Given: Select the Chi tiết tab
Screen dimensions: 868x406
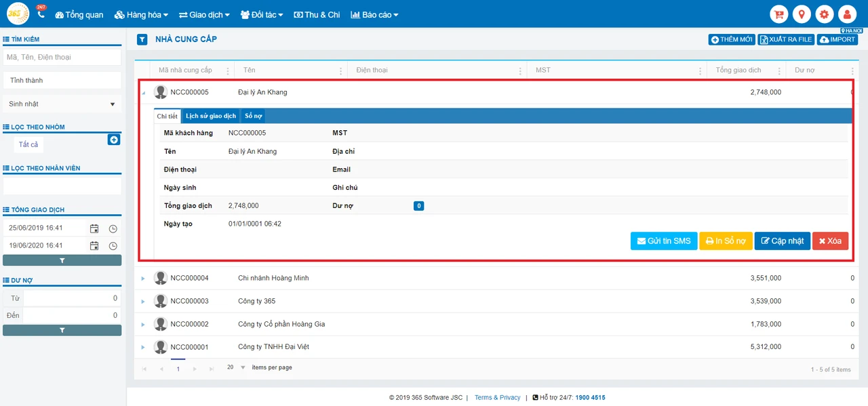Looking at the screenshot, I should click(167, 116).
